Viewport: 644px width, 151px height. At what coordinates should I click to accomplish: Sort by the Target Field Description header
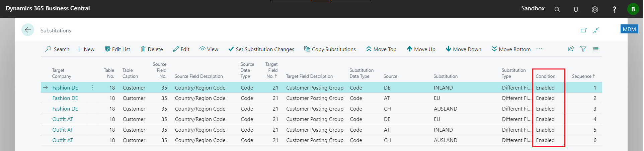[309, 76]
